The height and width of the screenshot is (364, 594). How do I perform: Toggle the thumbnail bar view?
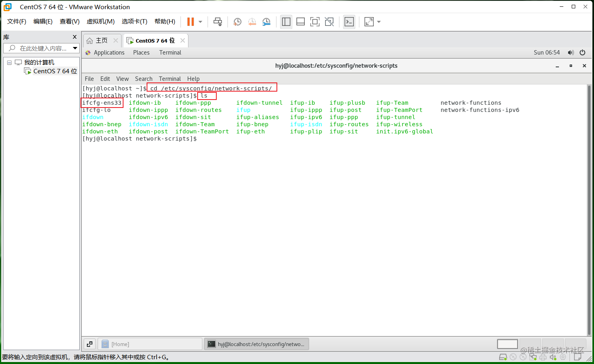pos(301,22)
